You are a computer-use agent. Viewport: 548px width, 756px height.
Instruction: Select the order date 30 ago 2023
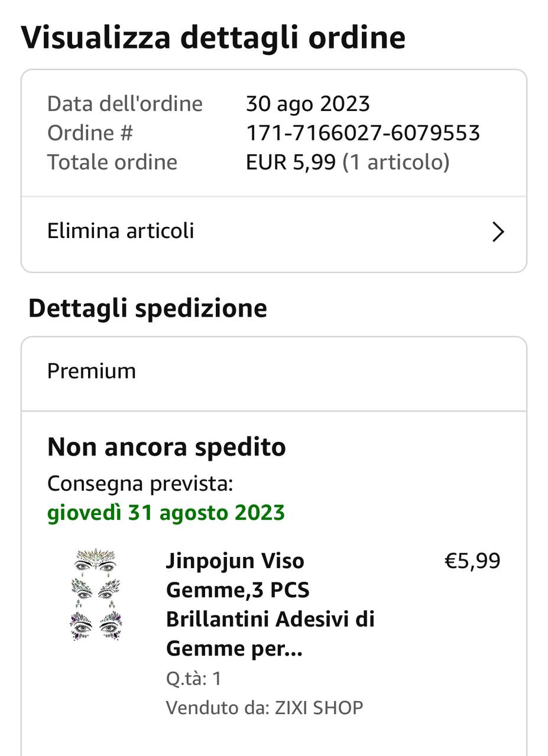pyautogui.click(x=307, y=104)
